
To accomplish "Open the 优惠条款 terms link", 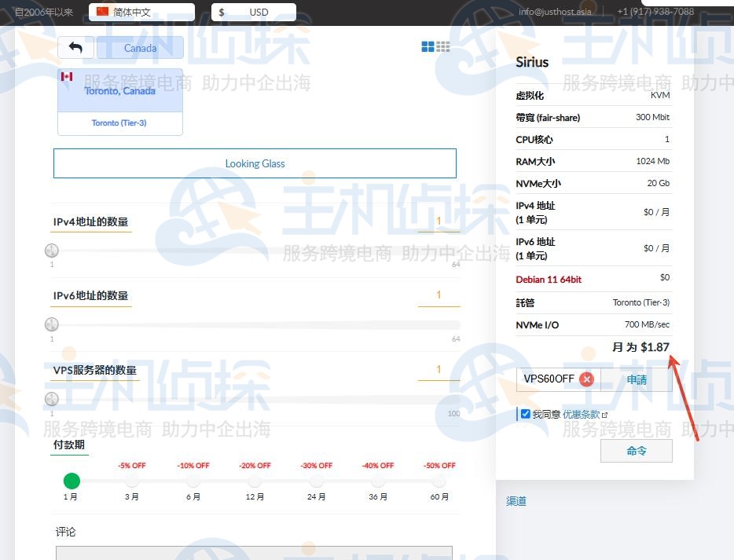I will tap(582, 414).
